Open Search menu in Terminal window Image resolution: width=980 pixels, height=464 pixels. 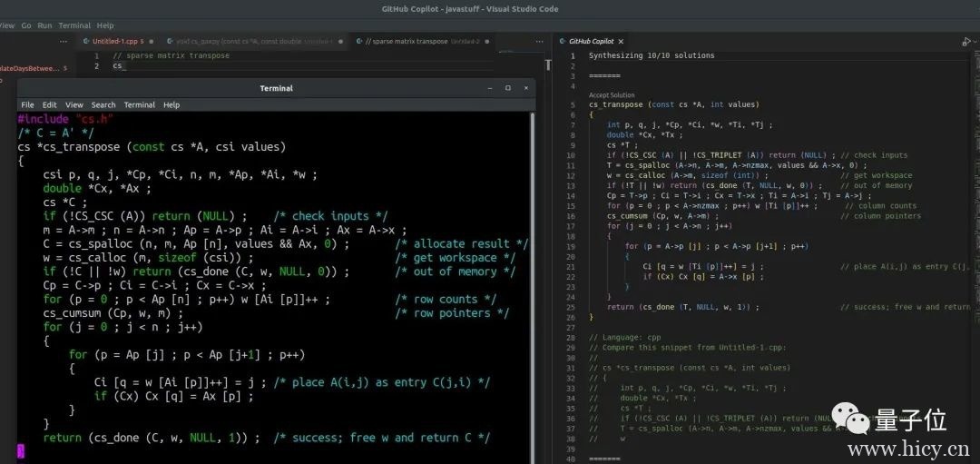[103, 105]
